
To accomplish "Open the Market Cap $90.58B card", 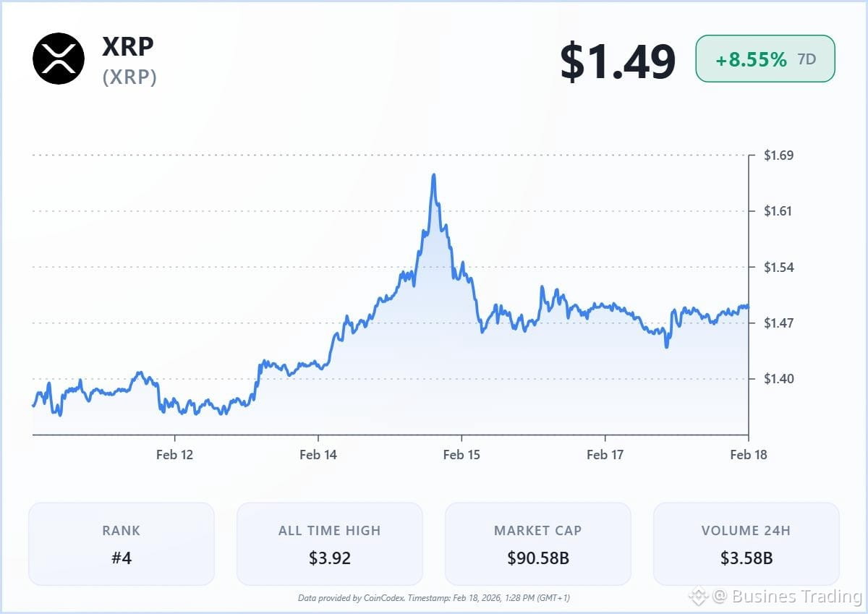I will [x=538, y=544].
